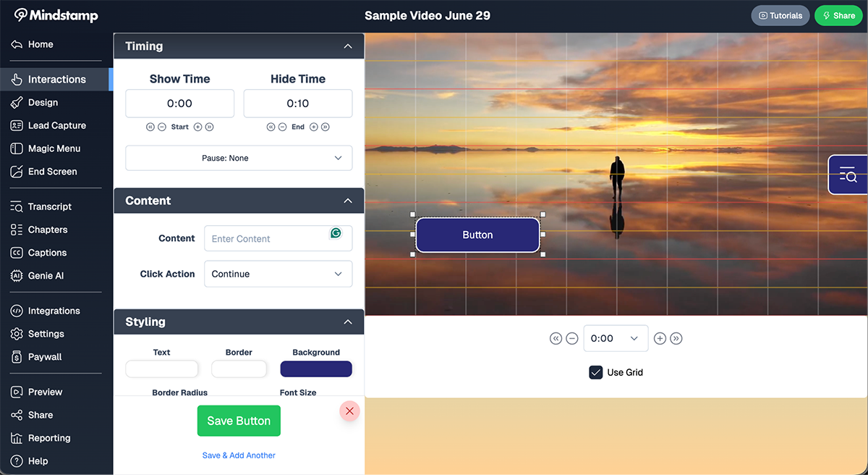Click the Captions CC icon
The height and width of the screenshot is (475, 868).
pos(17,253)
